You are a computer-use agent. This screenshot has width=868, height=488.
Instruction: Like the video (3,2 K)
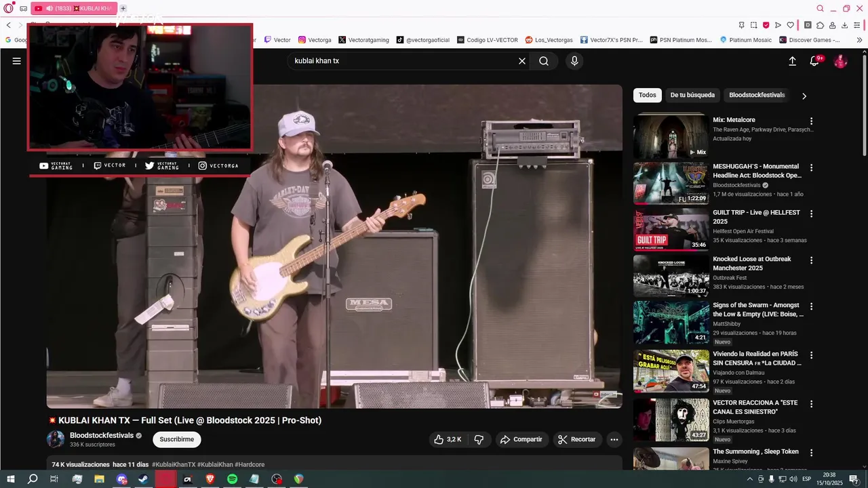pos(448,439)
